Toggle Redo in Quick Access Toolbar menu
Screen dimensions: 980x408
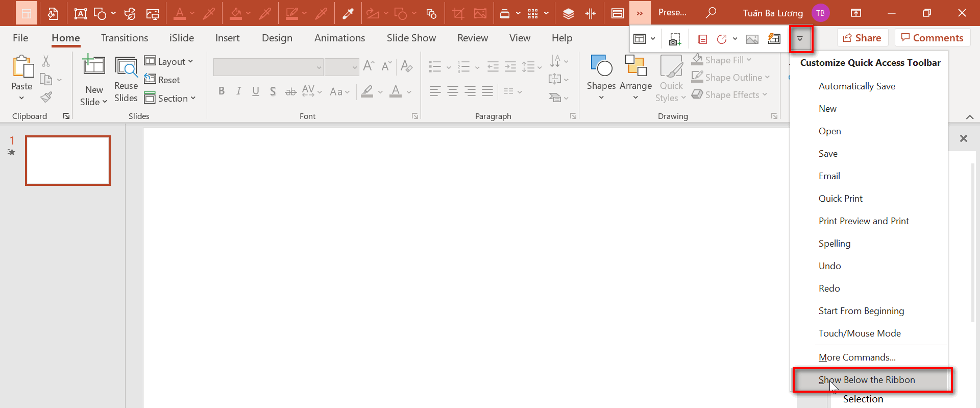pos(869,289)
